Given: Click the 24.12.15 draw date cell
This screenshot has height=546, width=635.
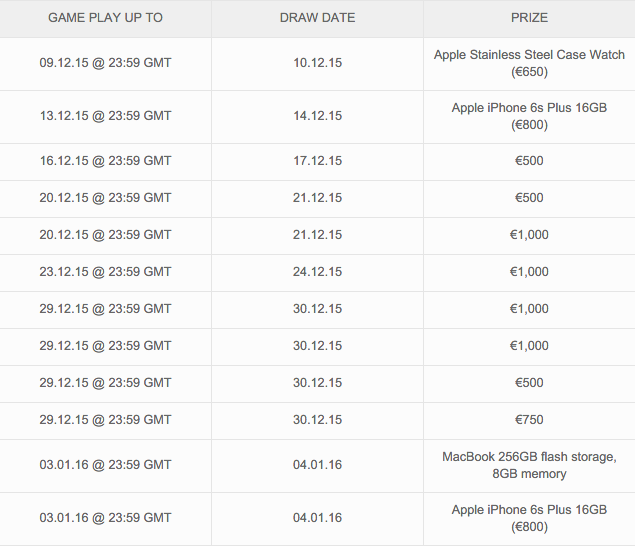Looking at the screenshot, I should click(x=318, y=272).
